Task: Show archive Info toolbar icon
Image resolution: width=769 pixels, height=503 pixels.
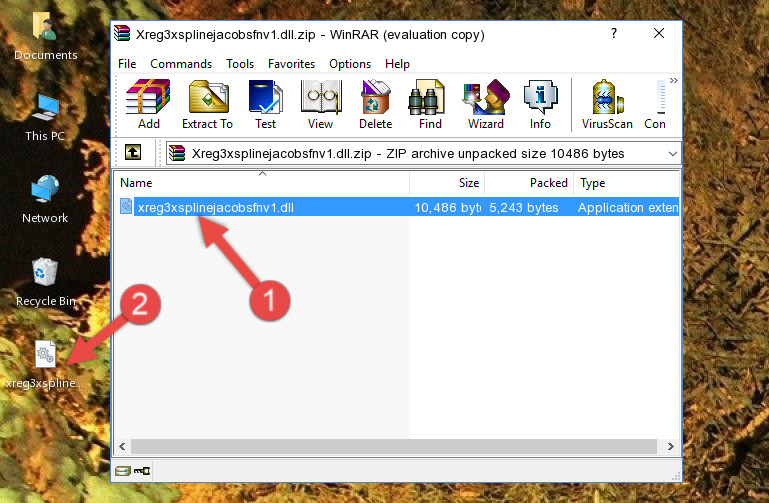Action: click(540, 104)
